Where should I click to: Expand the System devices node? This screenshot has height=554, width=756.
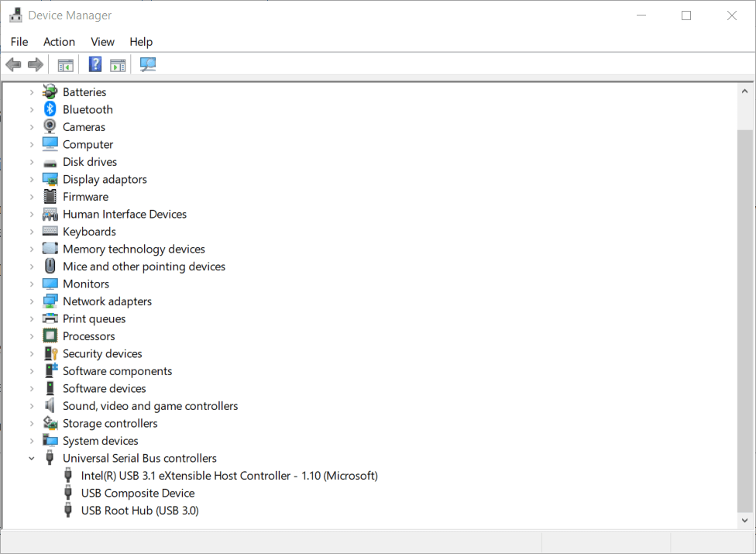32,441
